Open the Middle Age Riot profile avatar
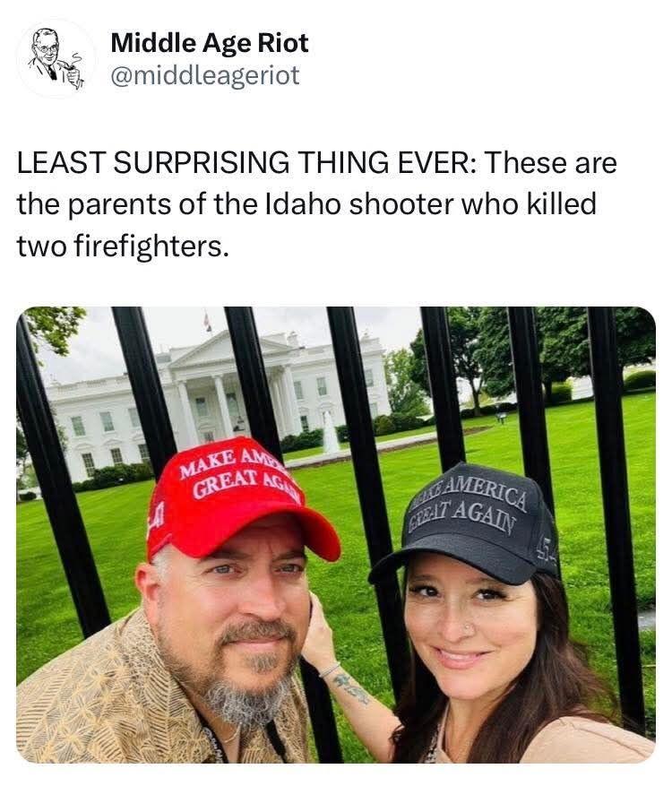 coord(56,58)
